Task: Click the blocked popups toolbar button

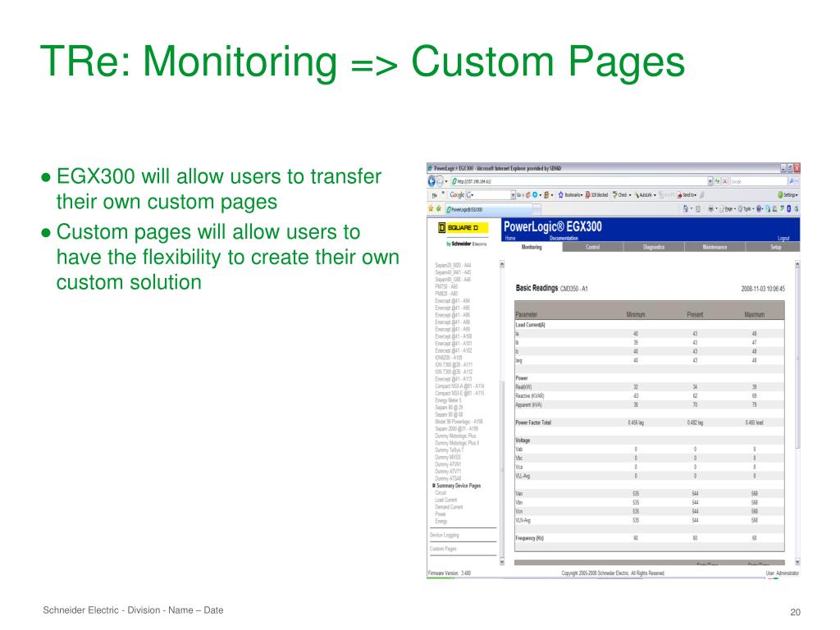Action: point(597,194)
